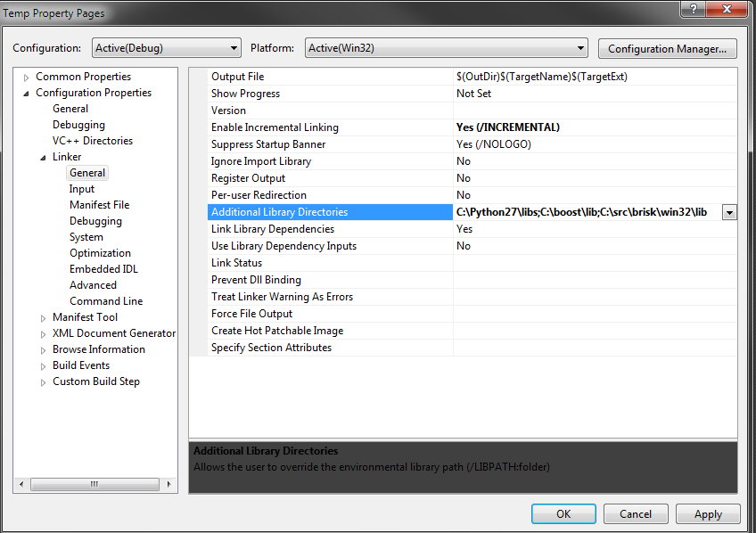Click the tree panel horizontal scrollbar
The height and width of the screenshot is (533, 756).
(x=94, y=484)
